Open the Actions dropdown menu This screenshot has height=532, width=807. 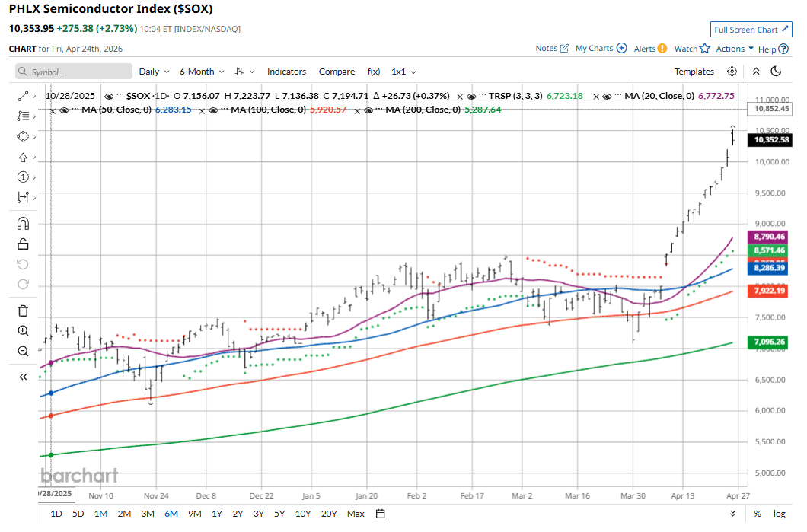735,49
